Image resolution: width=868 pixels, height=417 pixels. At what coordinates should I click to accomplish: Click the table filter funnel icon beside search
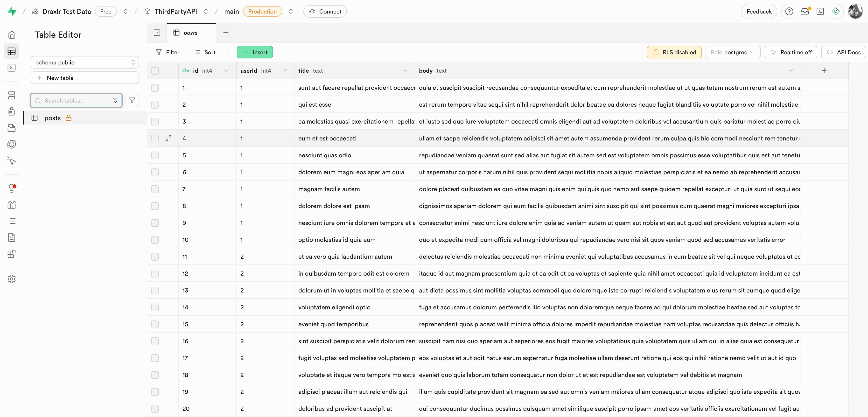tap(132, 100)
